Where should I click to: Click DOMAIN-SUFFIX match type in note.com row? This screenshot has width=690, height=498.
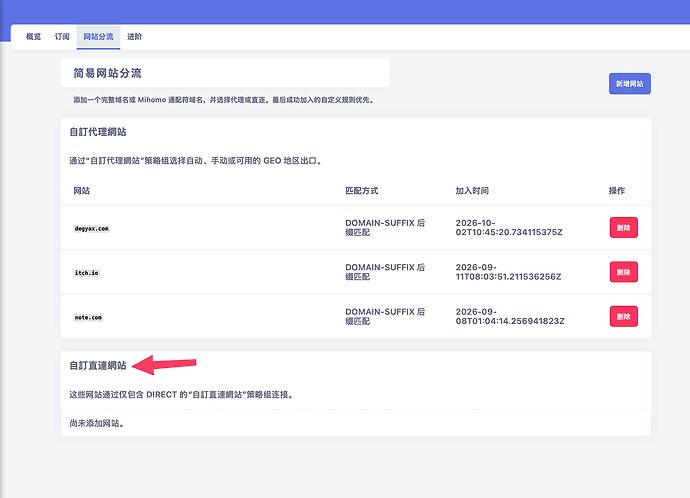[x=385, y=316]
